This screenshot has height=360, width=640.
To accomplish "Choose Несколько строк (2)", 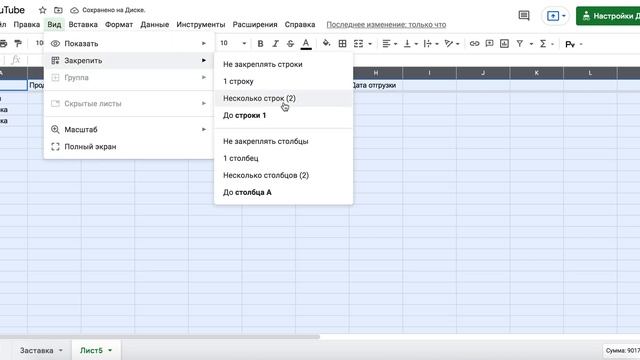I will point(283,98).
